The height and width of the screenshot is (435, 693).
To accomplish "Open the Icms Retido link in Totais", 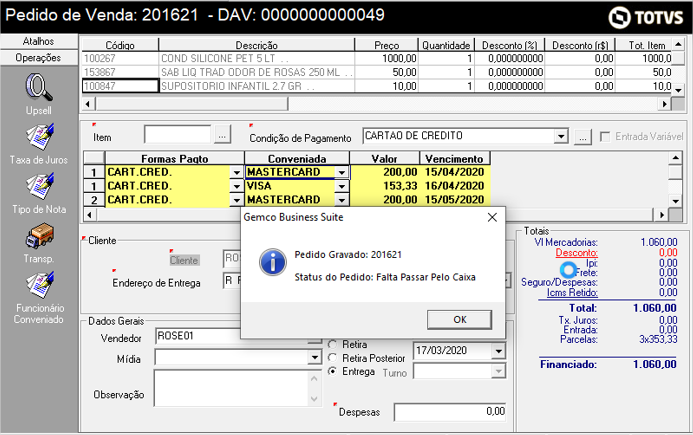I will (x=572, y=292).
